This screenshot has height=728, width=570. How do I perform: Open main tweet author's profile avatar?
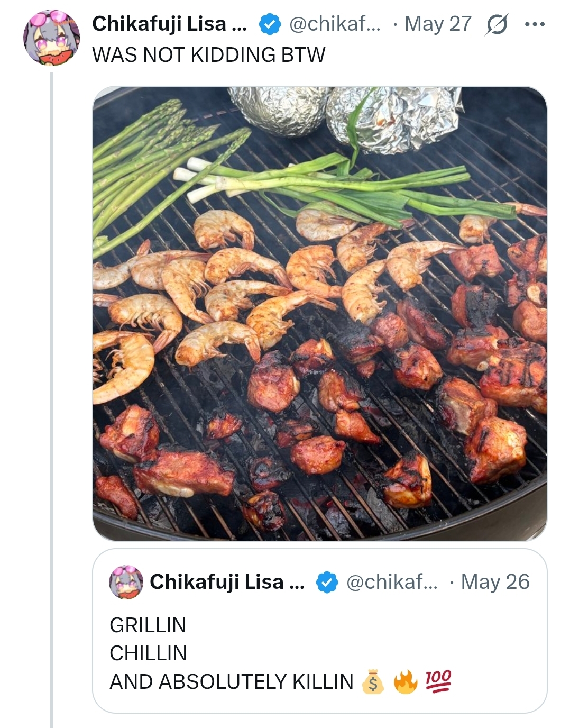coord(51,38)
